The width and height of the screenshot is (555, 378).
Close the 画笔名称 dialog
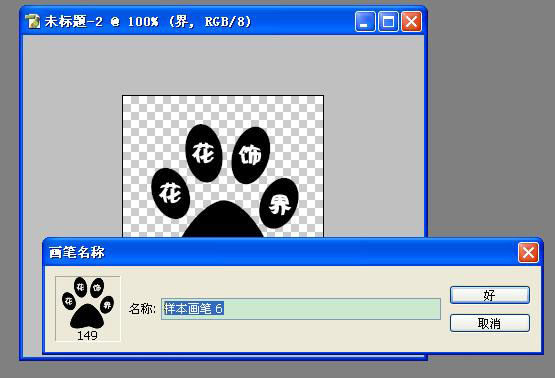(x=528, y=253)
